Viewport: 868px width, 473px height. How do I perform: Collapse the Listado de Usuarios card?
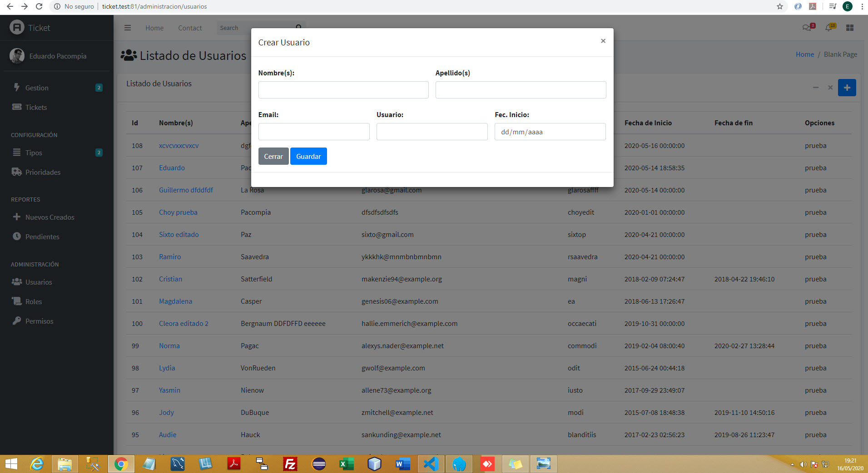point(816,88)
